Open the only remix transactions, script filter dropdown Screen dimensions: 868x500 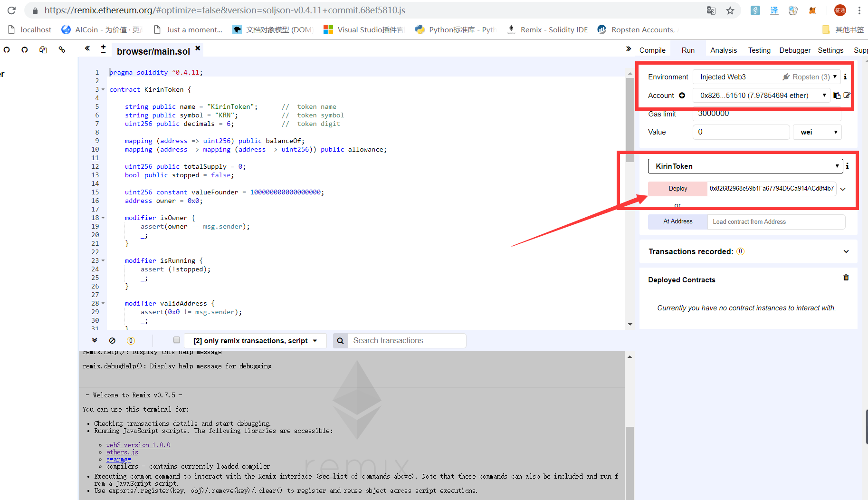point(255,340)
